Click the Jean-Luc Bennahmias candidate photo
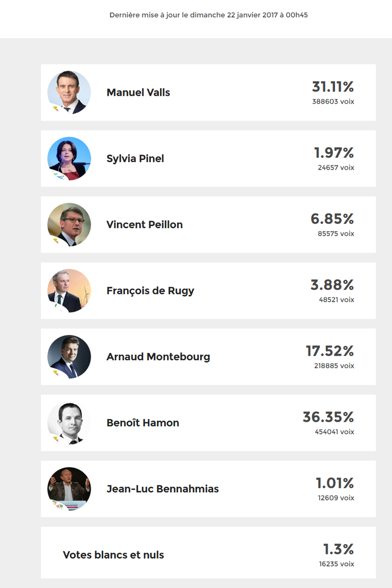 point(69,488)
